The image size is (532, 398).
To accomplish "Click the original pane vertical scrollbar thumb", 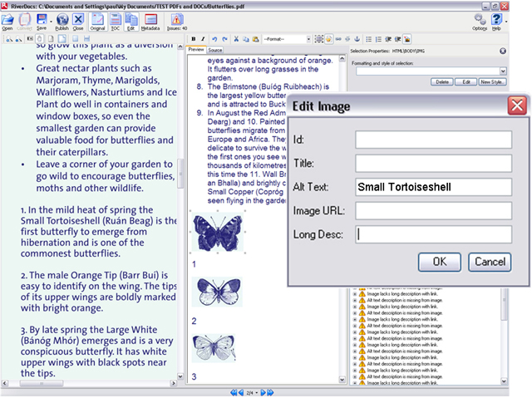I will [180, 173].
